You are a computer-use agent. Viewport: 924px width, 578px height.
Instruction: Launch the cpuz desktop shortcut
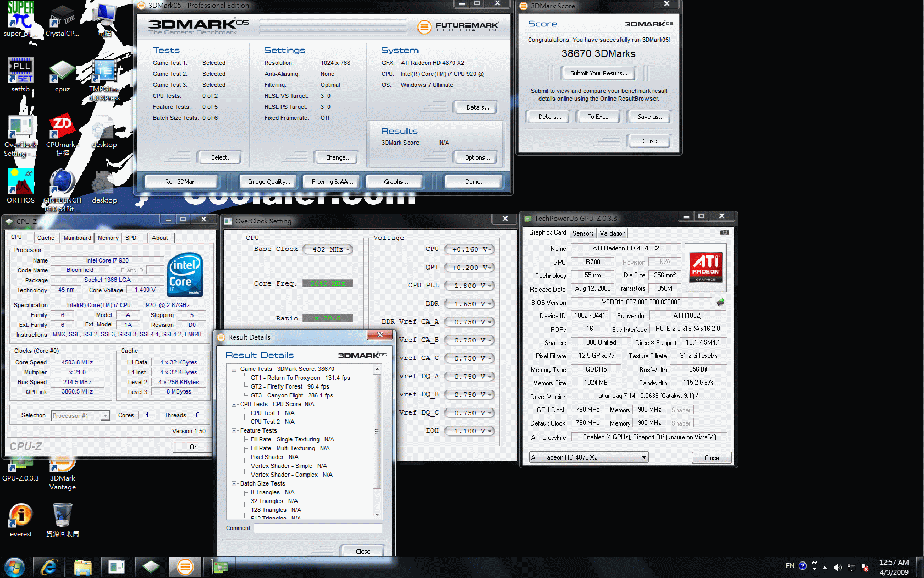tap(62, 74)
